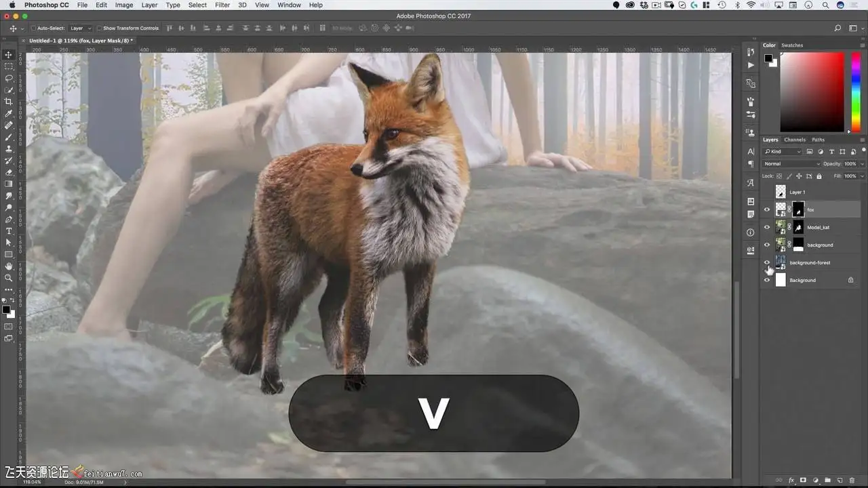The image size is (868, 488).
Task: Toggle visibility of locked Background layer
Action: tap(767, 281)
